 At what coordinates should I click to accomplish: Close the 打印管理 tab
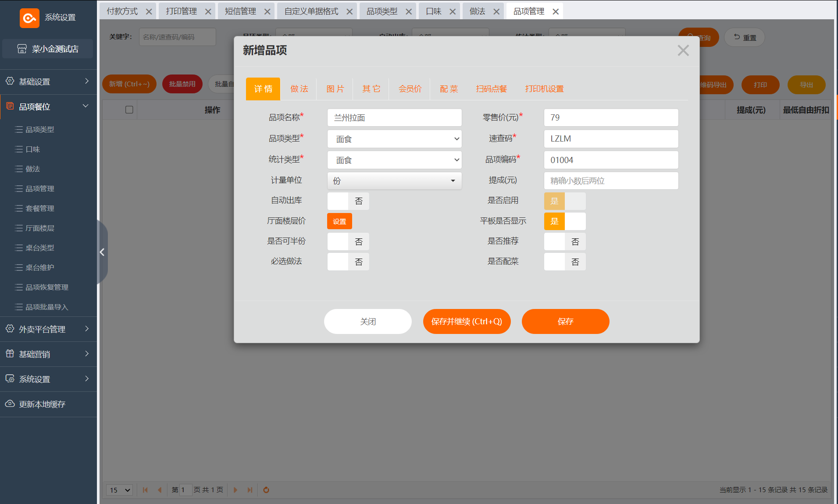tap(208, 12)
